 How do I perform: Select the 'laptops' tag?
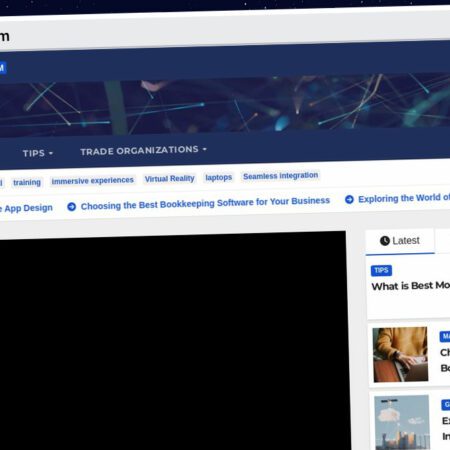[x=218, y=177]
